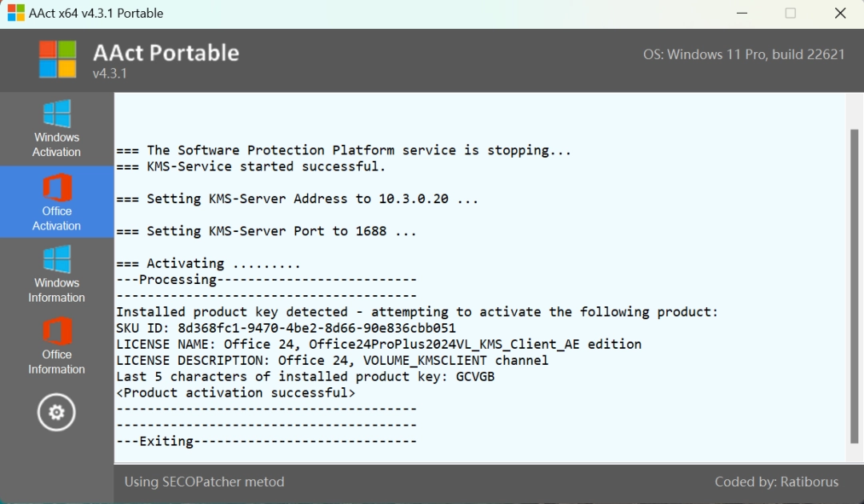Open settings via the gear icon
Viewport: 864px width, 504px height.
(x=56, y=412)
